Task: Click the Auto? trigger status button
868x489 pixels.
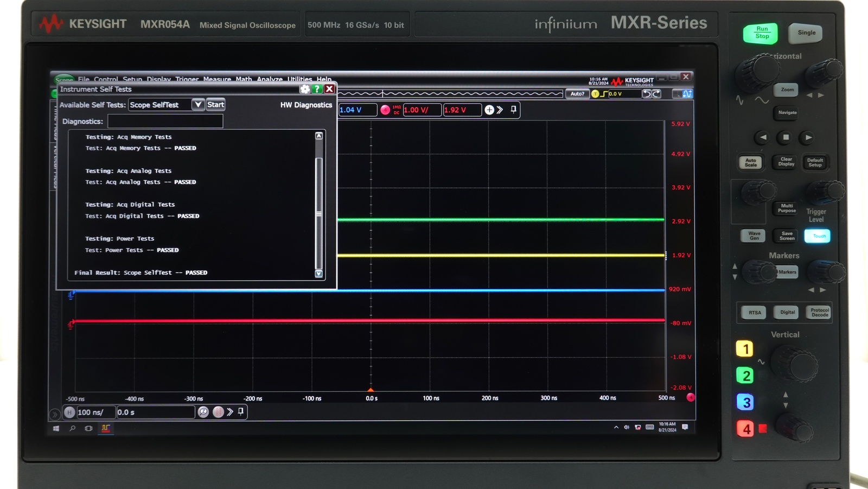Action: pyautogui.click(x=577, y=94)
